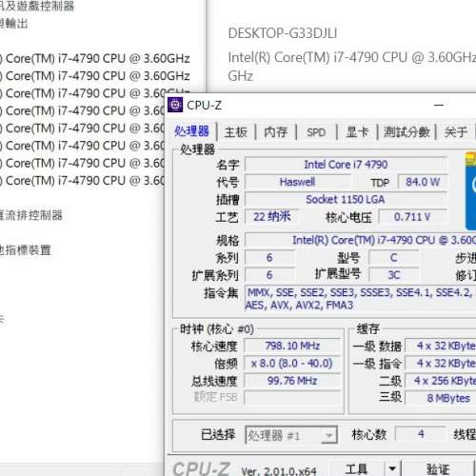Click the 核心数 value 4
Screen dimensions: 476x476
click(421, 434)
